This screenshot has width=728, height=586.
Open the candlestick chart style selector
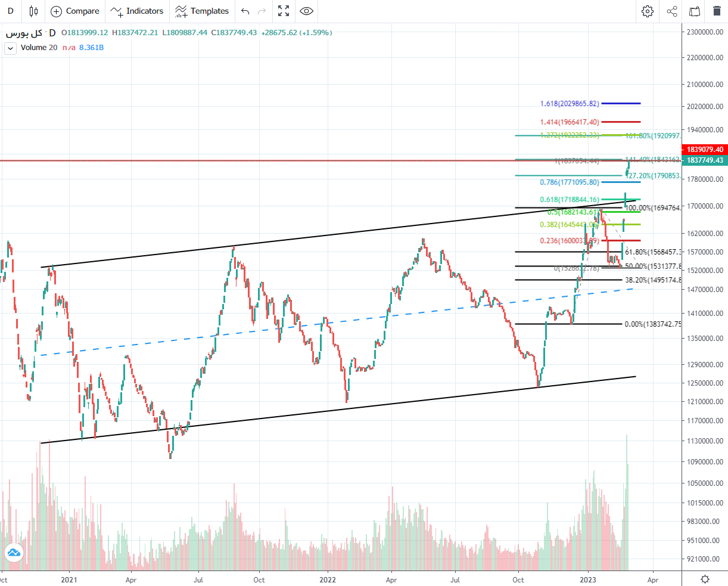[33, 11]
